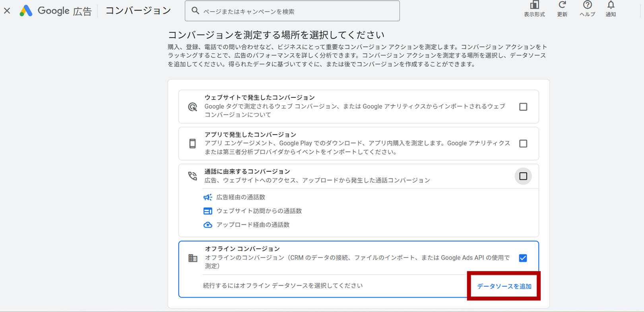This screenshot has width=644, height=312.
Task: Select 広告経由の通話数 item
Action: (x=241, y=197)
